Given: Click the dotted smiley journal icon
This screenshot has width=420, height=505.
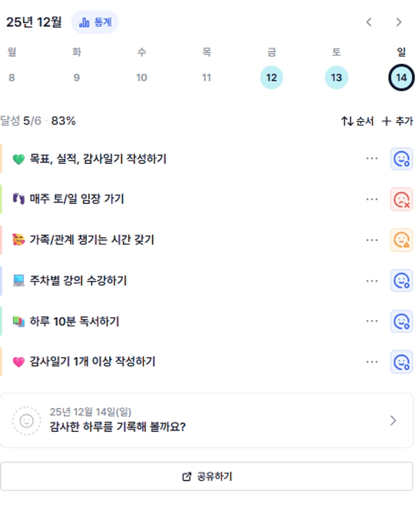Looking at the screenshot, I should click(x=26, y=421).
